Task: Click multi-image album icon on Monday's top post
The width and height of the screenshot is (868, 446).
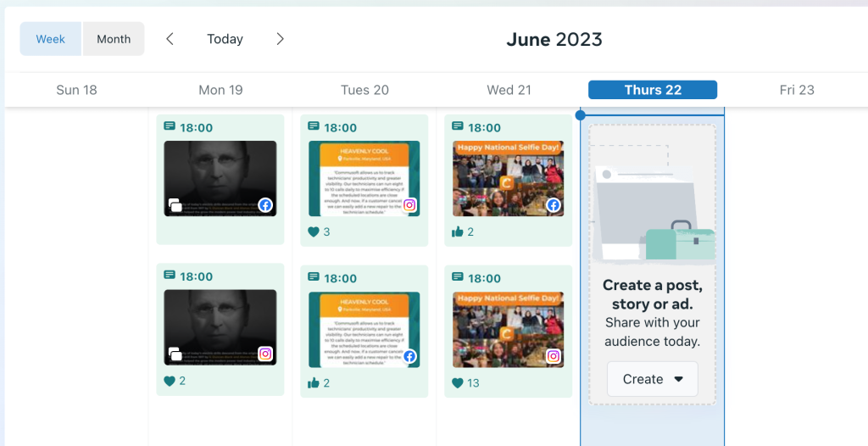Action: (x=175, y=205)
